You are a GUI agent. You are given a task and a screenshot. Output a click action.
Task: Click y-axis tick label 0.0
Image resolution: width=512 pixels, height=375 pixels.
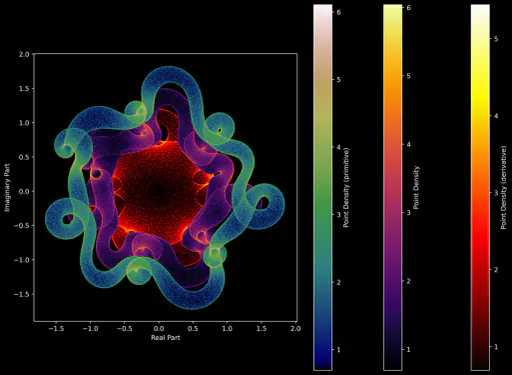point(24,192)
